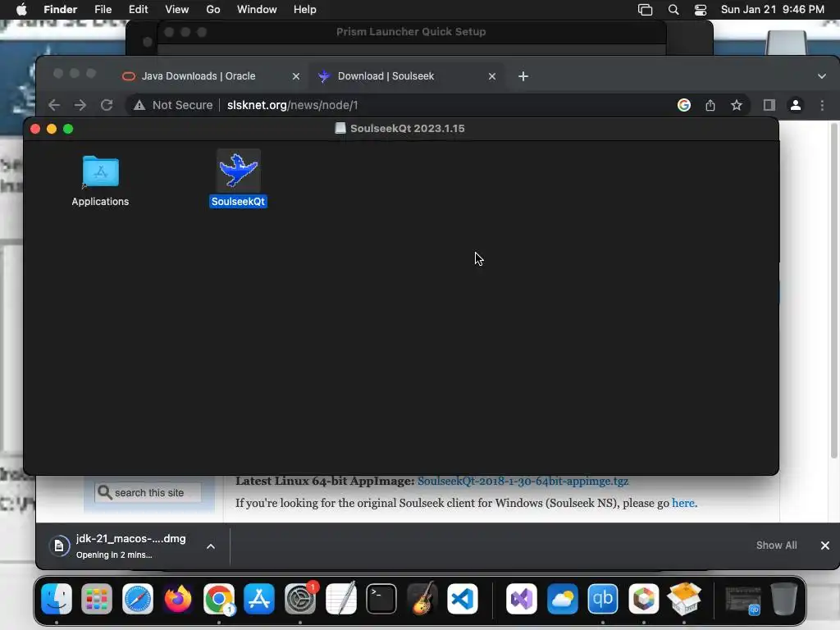Click the Prism Launcher Quick Setup title
This screenshot has height=630, width=840.
coord(411,32)
